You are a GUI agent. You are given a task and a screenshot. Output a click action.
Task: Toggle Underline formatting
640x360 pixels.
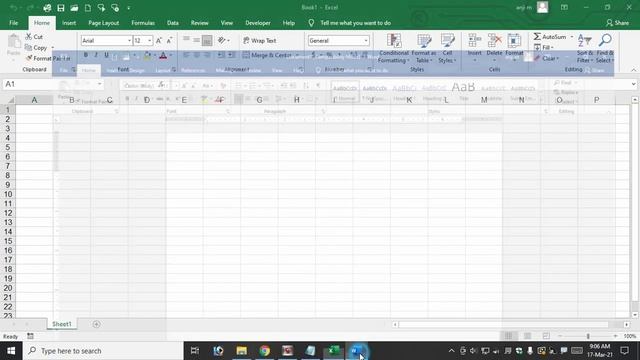tap(107, 55)
